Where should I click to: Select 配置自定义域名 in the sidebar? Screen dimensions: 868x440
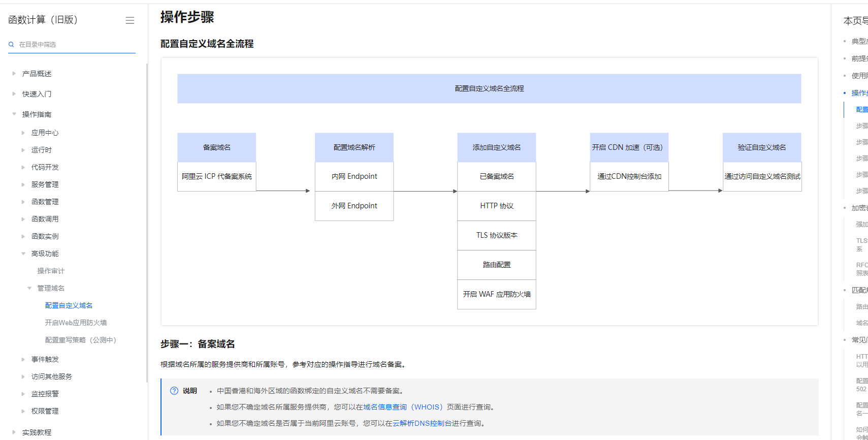(69, 305)
